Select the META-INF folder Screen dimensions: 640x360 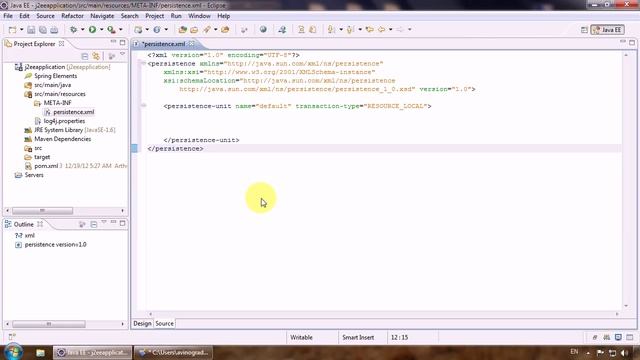(x=57, y=103)
